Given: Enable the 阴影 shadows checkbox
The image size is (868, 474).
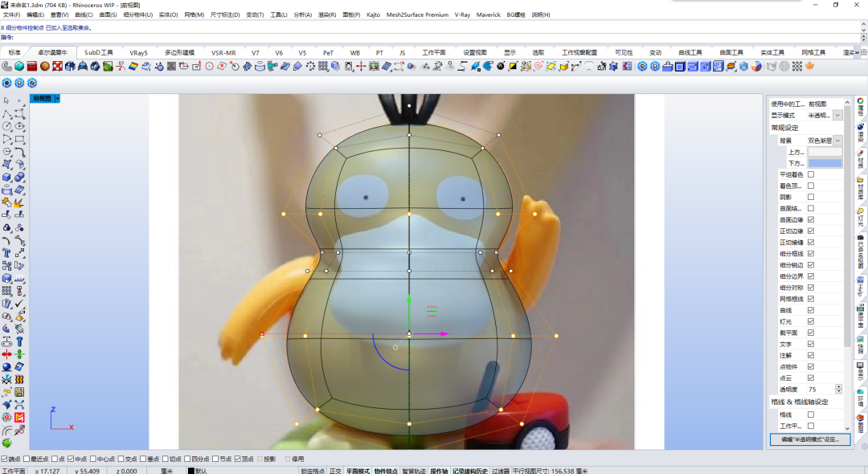Looking at the screenshot, I should coord(811,197).
